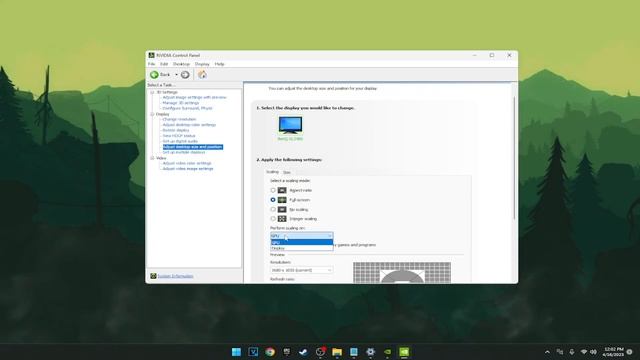Click the small NVIDIA icon in taskbar

[x=387, y=352]
